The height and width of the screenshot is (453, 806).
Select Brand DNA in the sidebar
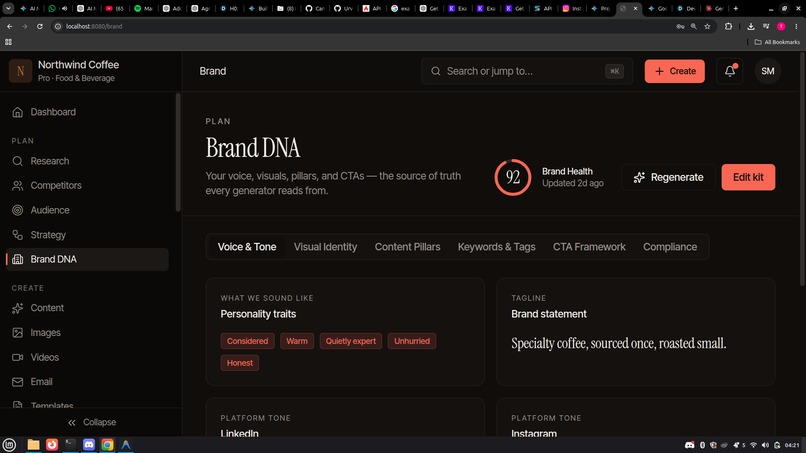click(x=87, y=259)
